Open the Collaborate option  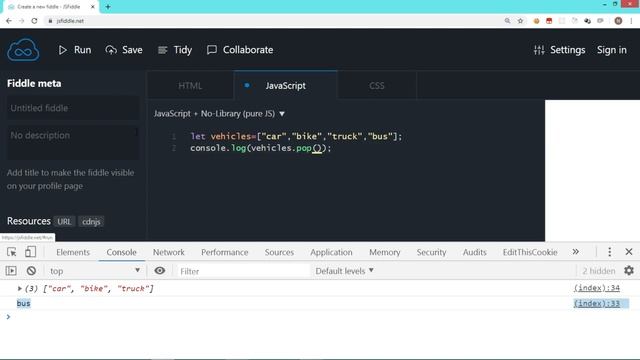coord(240,50)
